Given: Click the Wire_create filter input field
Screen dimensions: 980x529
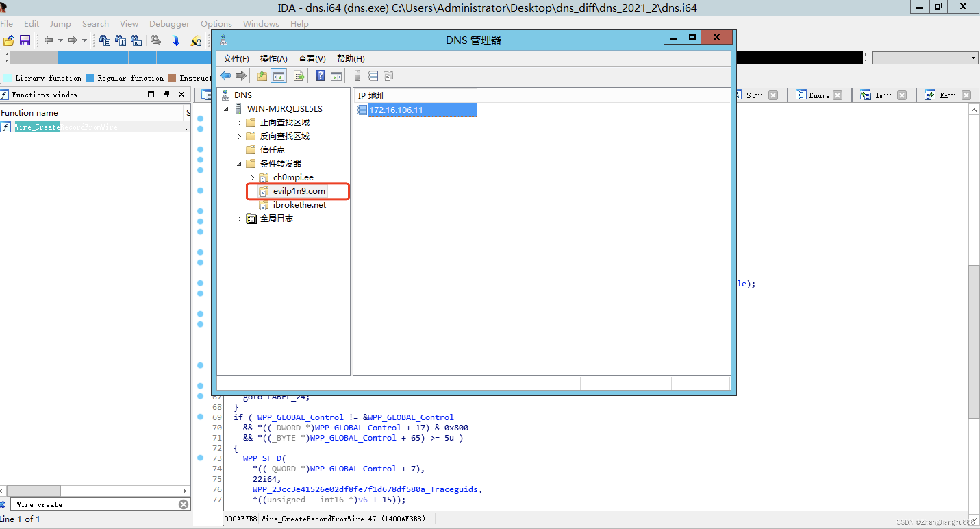Looking at the screenshot, I should coord(95,504).
